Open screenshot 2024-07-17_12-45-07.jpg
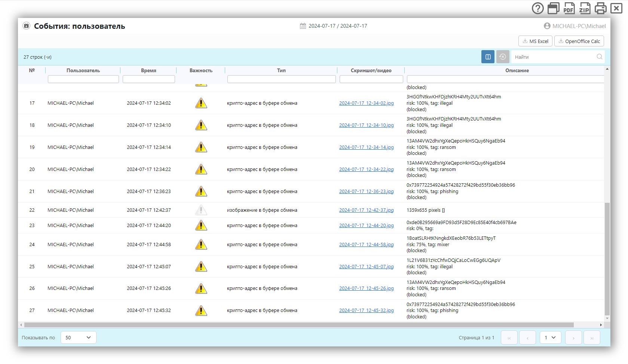This screenshot has height=364, width=628. (367, 267)
